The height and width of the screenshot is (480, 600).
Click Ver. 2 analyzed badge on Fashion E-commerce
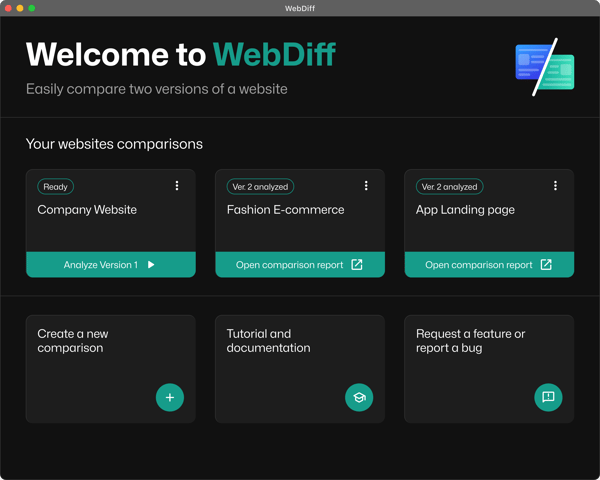(260, 187)
